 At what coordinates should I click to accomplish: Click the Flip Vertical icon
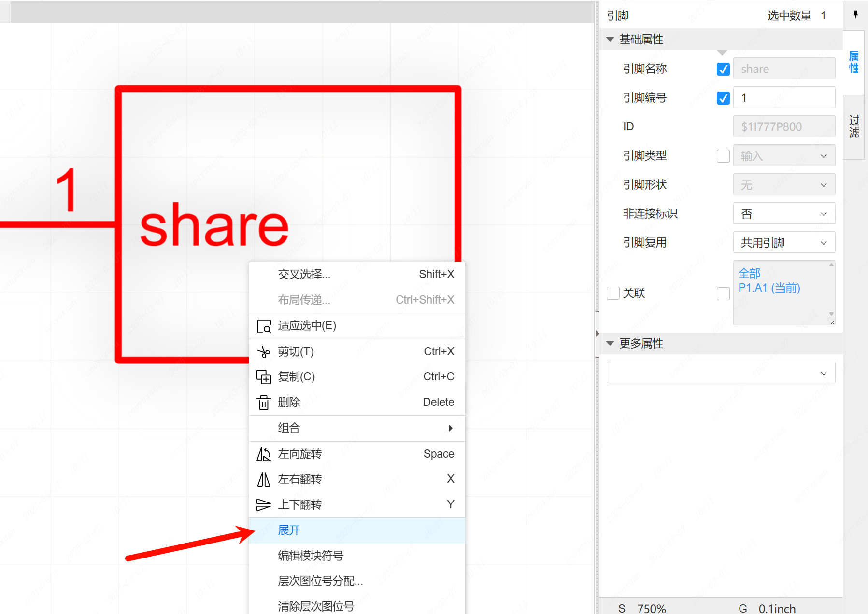263,505
